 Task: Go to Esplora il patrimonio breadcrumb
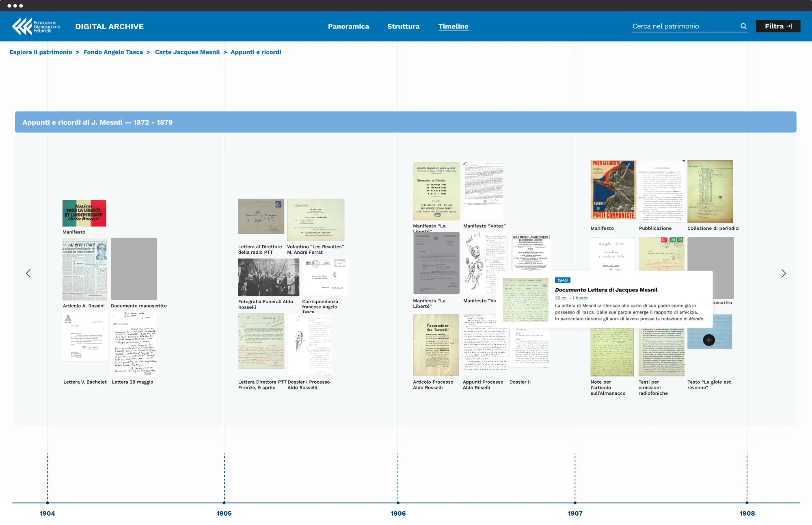click(x=41, y=52)
